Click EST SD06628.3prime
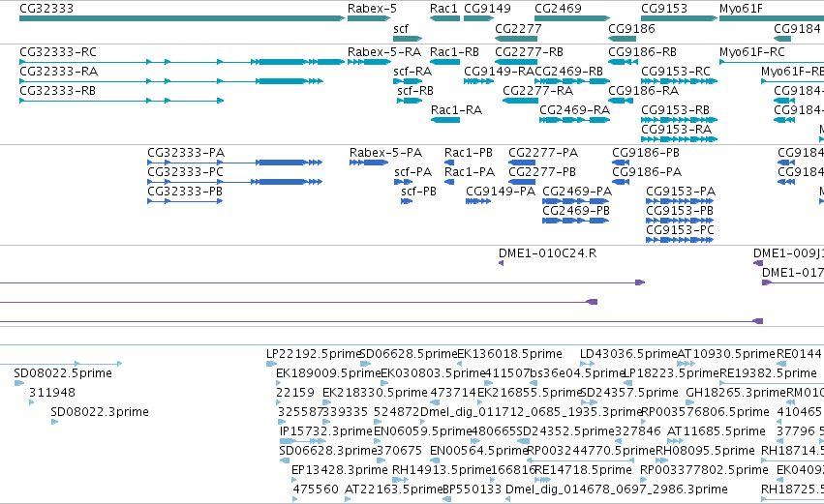 tap(328, 451)
